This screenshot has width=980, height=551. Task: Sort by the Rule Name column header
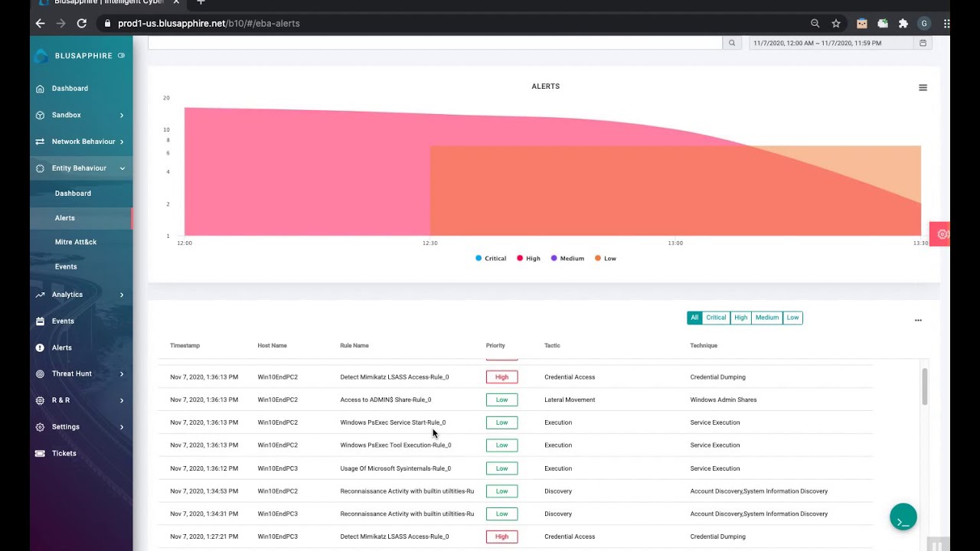coord(354,346)
